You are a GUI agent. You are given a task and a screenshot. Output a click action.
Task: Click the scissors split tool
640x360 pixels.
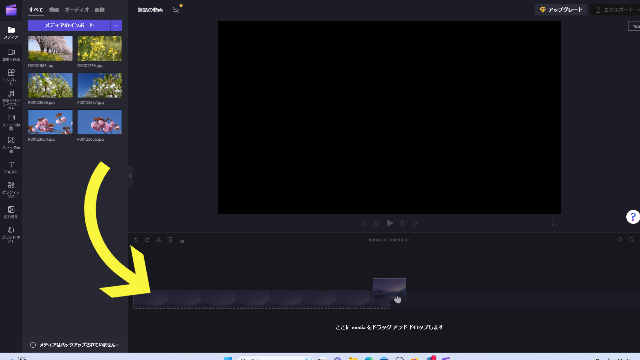[158, 240]
